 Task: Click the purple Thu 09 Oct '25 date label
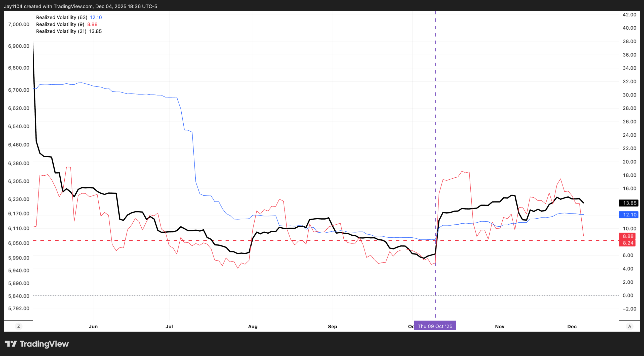[435, 326]
